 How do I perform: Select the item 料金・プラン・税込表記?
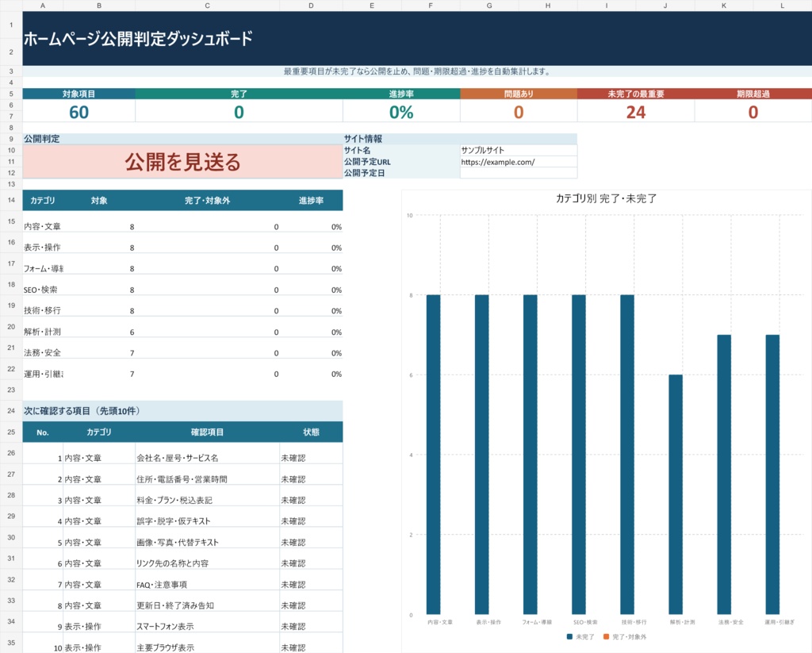click(x=174, y=500)
